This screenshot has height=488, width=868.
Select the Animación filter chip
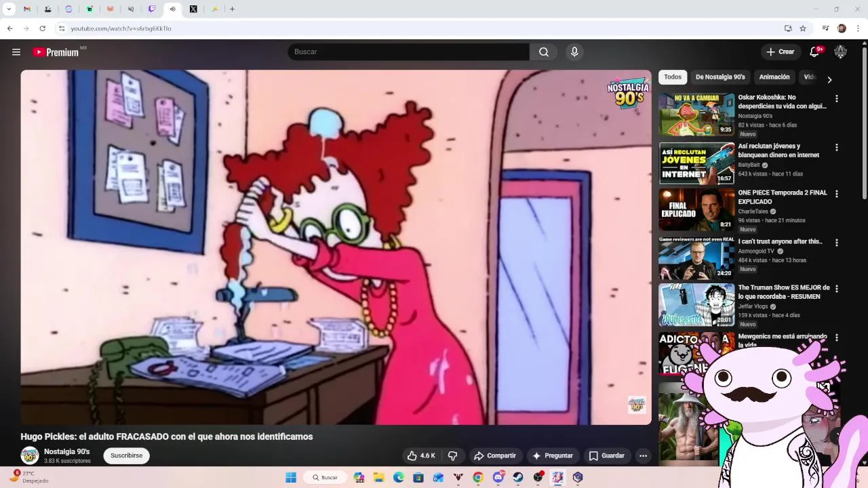[x=774, y=77]
